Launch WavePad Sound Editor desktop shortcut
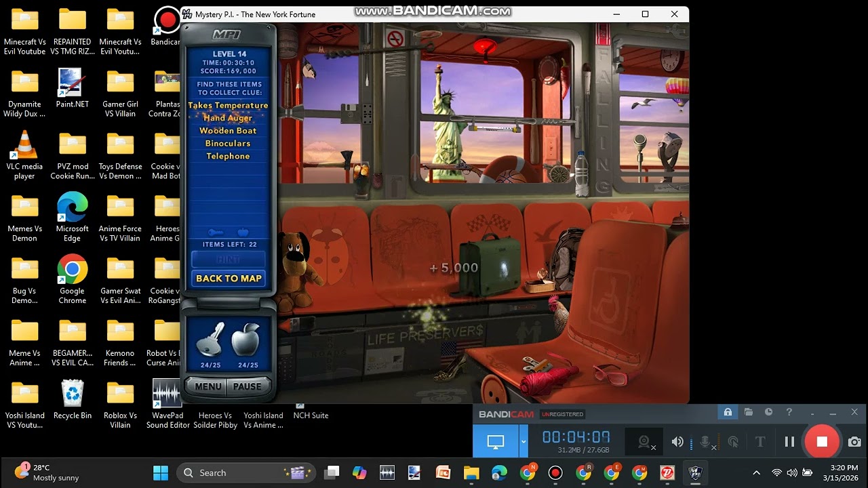The width and height of the screenshot is (868, 488). 167,404
